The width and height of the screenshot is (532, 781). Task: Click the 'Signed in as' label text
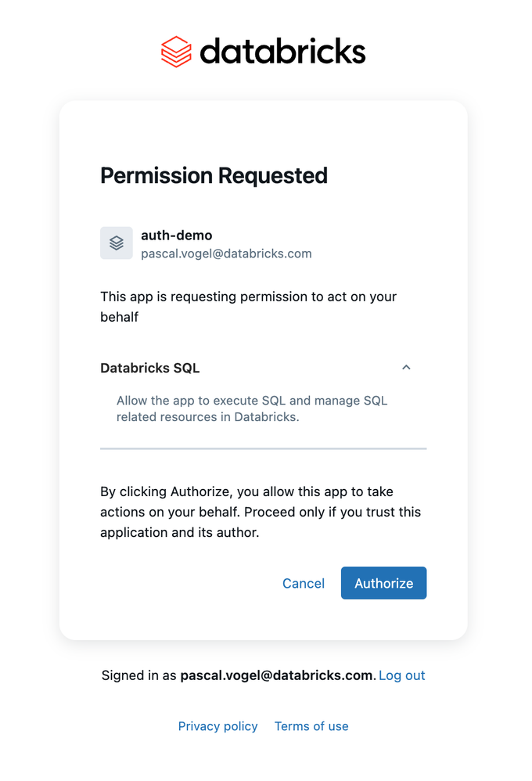tap(139, 675)
